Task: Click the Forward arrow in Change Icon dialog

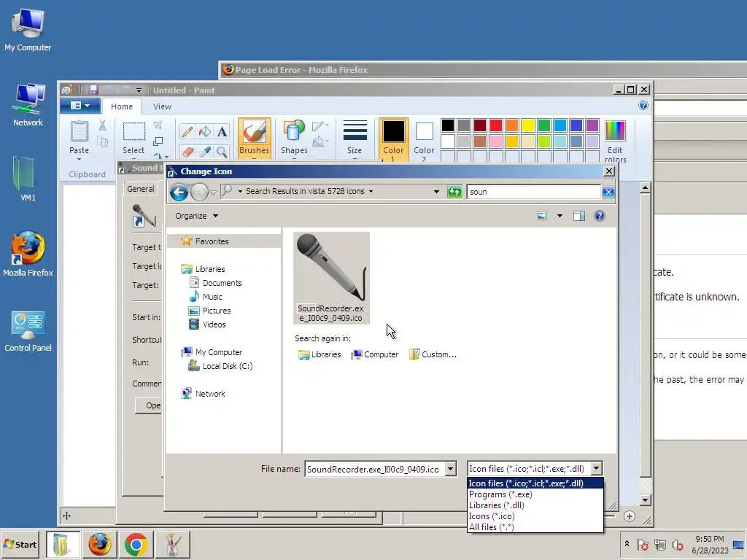Action: [x=199, y=192]
